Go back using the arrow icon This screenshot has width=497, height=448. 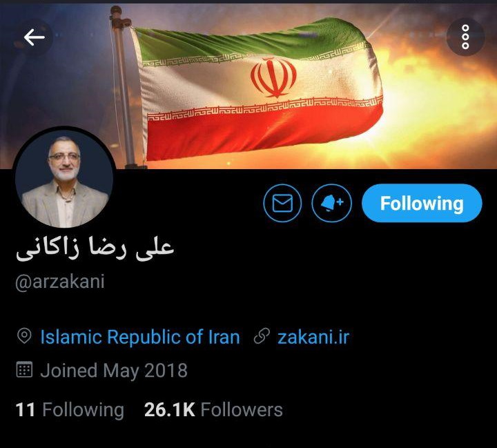[34, 37]
